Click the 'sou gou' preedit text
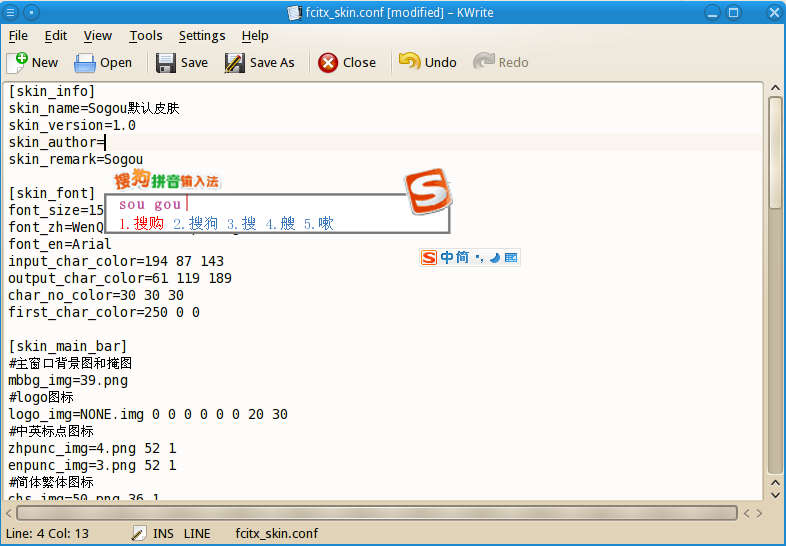The height and width of the screenshot is (546, 786). point(150,204)
